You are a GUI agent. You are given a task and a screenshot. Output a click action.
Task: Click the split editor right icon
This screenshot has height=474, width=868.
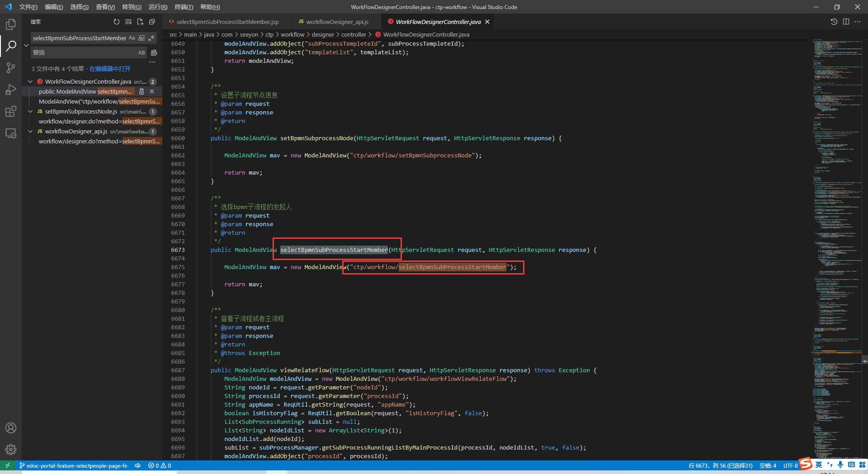coord(846,22)
